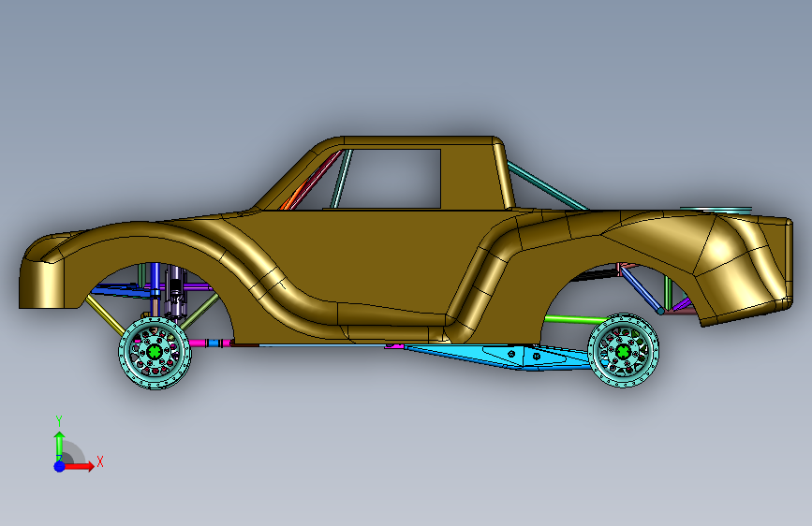Select the green center hub of the rear wheel
Screen dimensions: 812x526
point(623,352)
